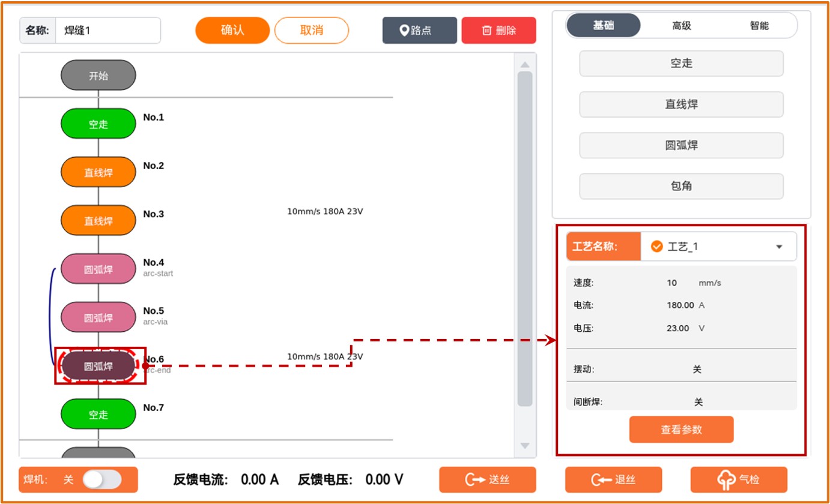Click the 取消 cancel button
830x504 pixels.
point(312,31)
